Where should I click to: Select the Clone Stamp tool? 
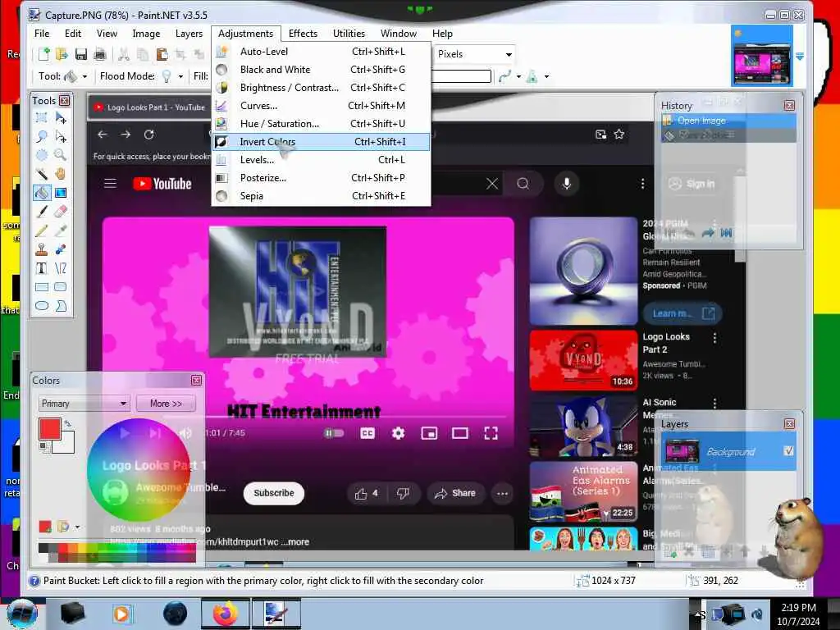41,249
